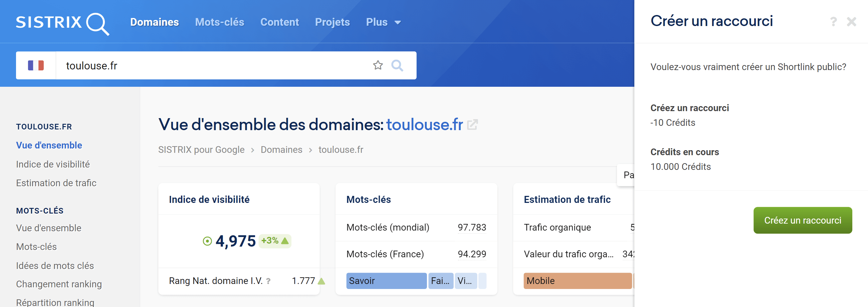Screen dimensions: 868x307
Task: Open the Mots-clés menu
Action: 219,22
